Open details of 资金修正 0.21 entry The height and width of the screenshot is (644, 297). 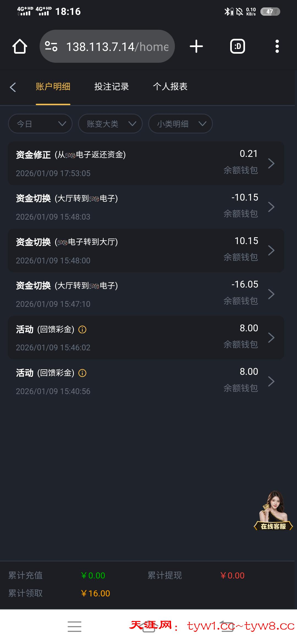[x=146, y=163]
